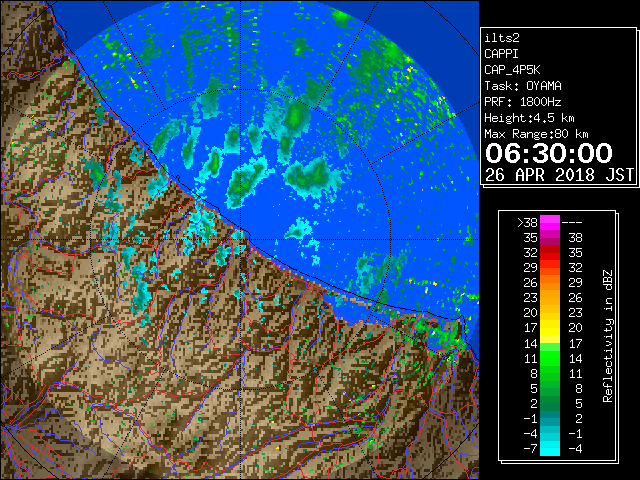
Task: Click the orange swatch beside 26
Action: pos(550,283)
